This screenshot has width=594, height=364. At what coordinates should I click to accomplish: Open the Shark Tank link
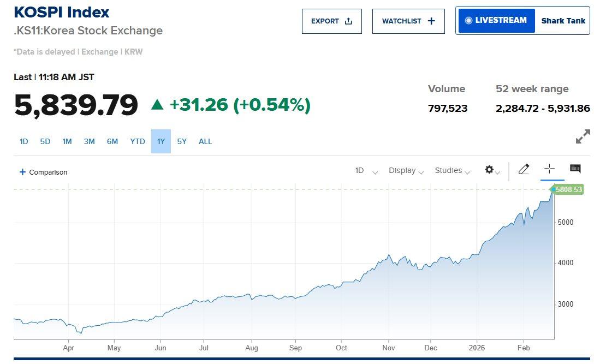[x=563, y=21]
